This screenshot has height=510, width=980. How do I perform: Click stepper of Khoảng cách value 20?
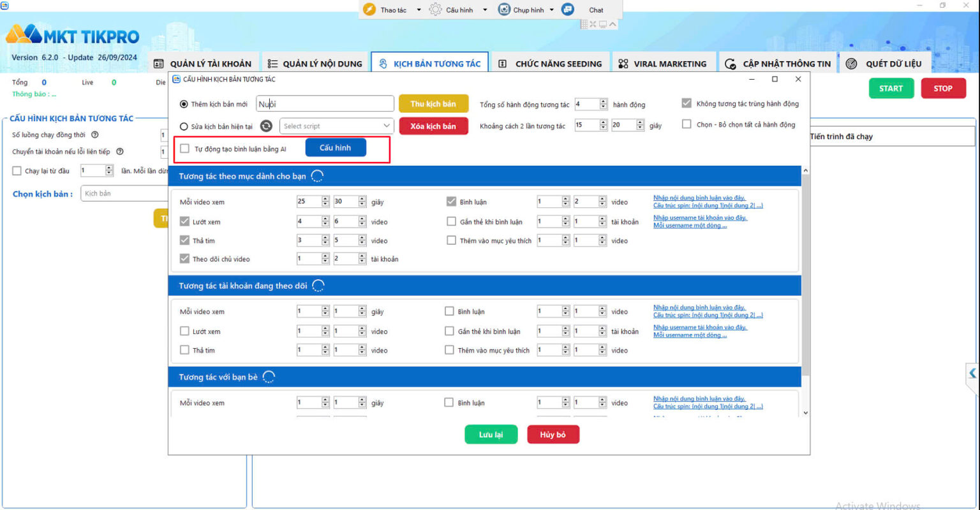point(640,126)
